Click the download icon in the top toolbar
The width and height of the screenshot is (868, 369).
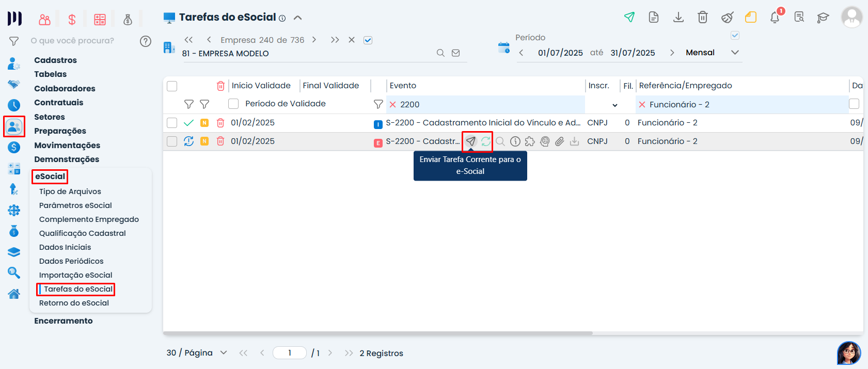[678, 17]
